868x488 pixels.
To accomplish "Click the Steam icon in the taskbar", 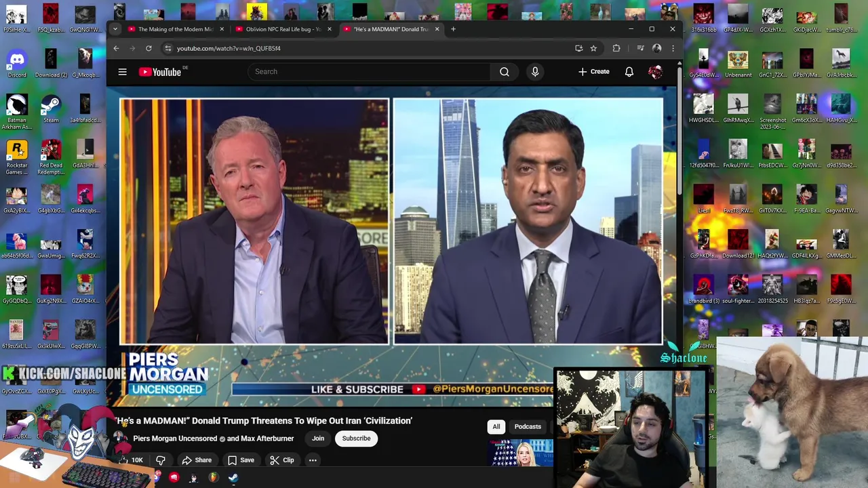I will point(233,478).
